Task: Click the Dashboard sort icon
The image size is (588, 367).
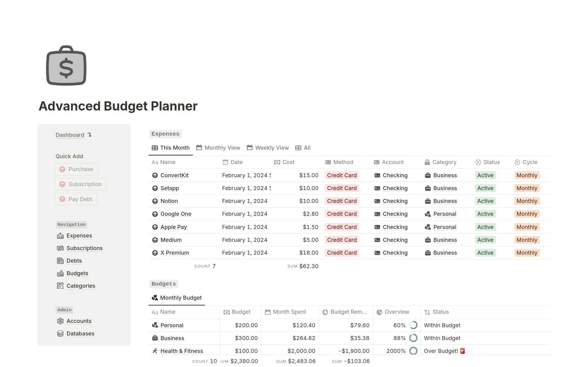Action: [90, 134]
